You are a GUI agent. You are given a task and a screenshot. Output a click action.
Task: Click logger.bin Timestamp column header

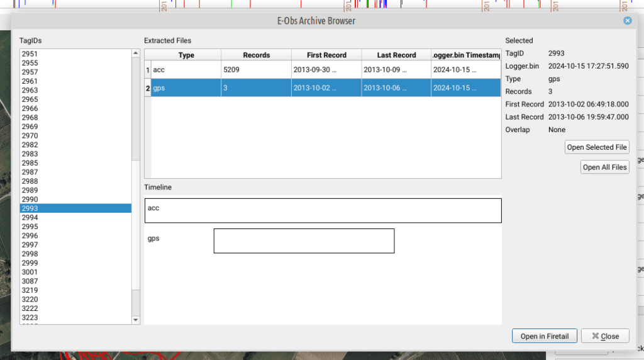coord(466,55)
